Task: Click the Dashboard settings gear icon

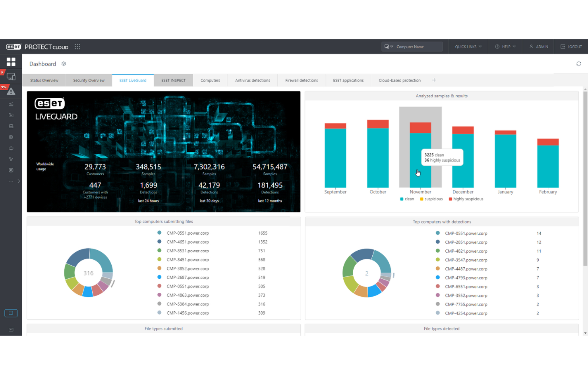Action: coord(64,64)
